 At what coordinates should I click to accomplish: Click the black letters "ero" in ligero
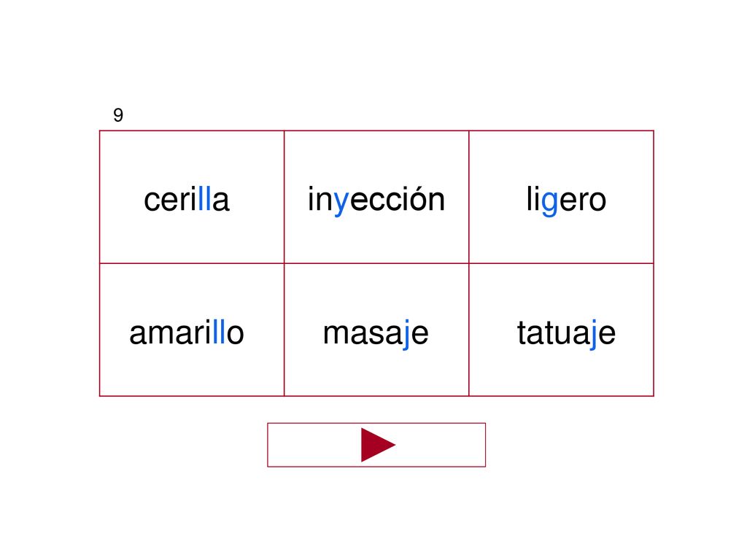(x=582, y=201)
